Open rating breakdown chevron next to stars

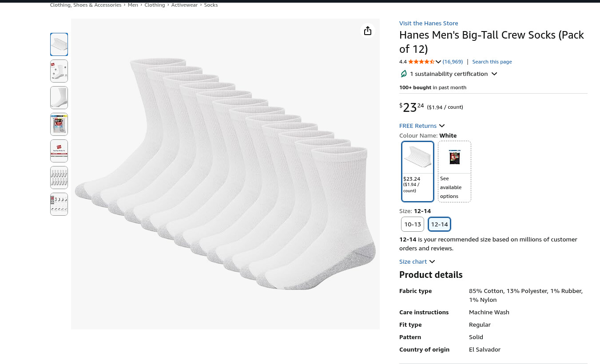(x=438, y=62)
